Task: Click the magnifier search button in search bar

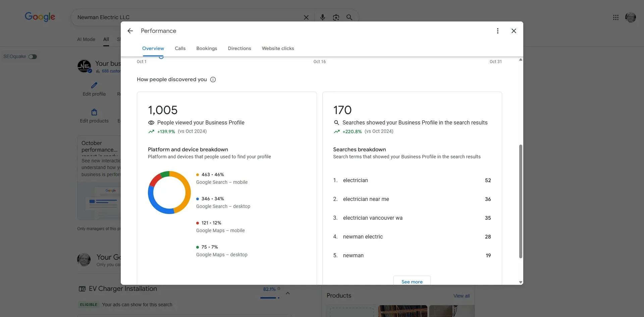Action: 349,17
